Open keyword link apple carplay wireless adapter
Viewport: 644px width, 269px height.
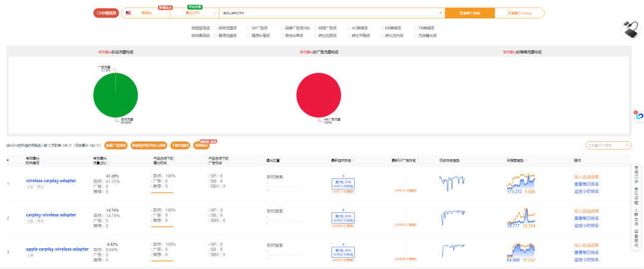(x=57, y=249)
